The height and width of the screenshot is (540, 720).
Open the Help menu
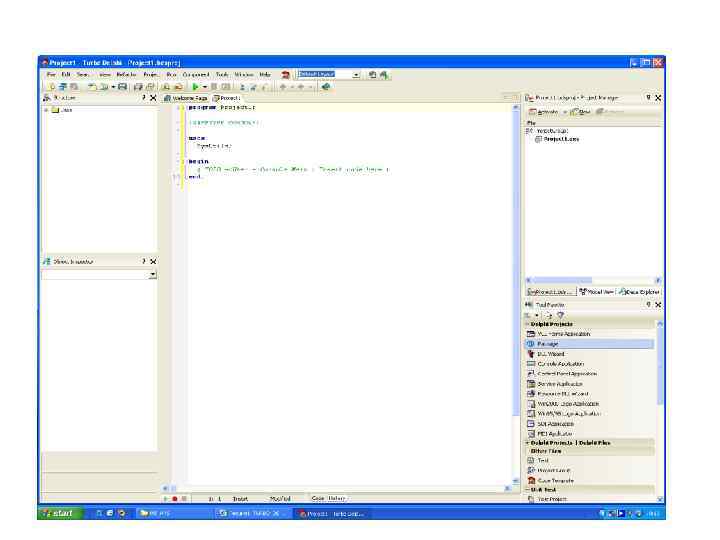[x=265, y=74]
